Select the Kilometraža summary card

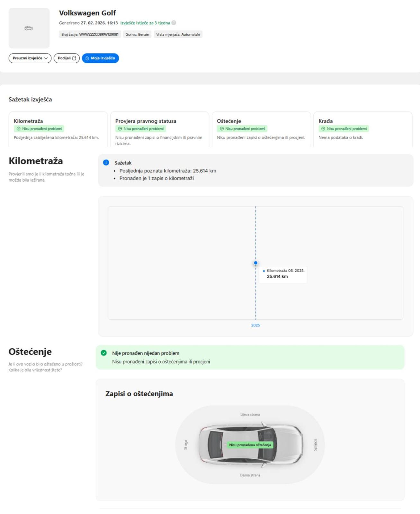coord(58,129)
